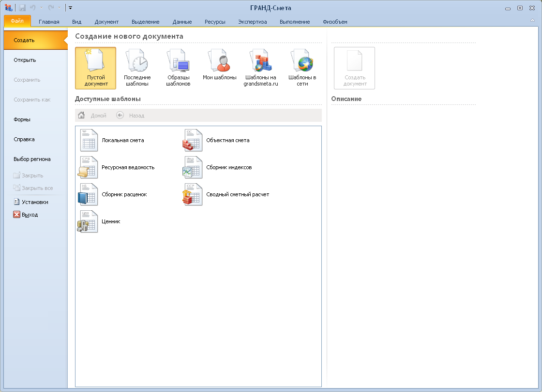Click the Ценник label
Viewport: 542px width, 392px height.
(x=111, y=221)
